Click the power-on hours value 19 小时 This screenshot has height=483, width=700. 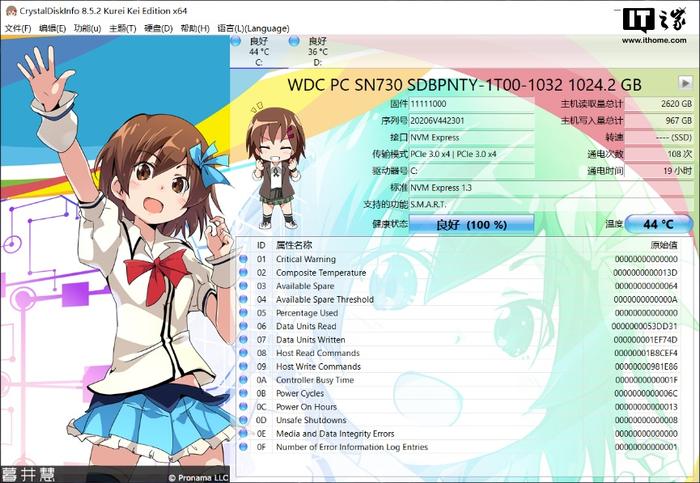click(x=659, y=171)
